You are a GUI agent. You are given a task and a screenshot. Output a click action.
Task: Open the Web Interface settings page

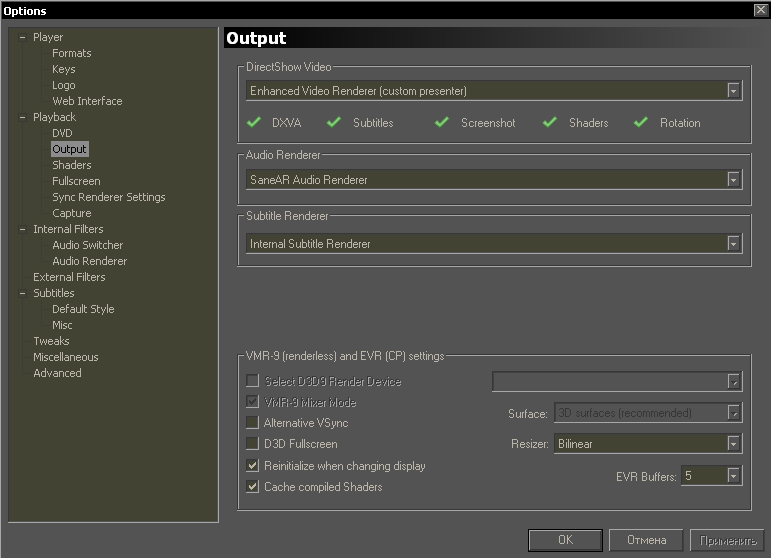coord(87,101)
